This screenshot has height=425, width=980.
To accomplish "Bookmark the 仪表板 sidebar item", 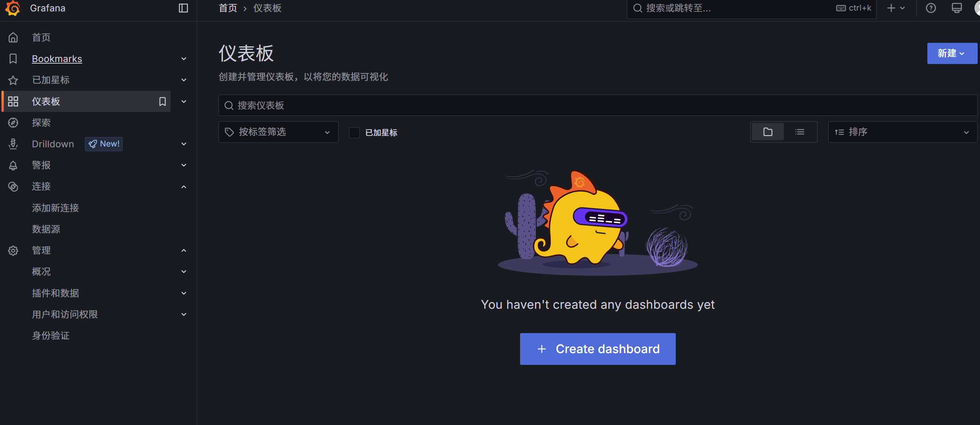I will 162,101.
